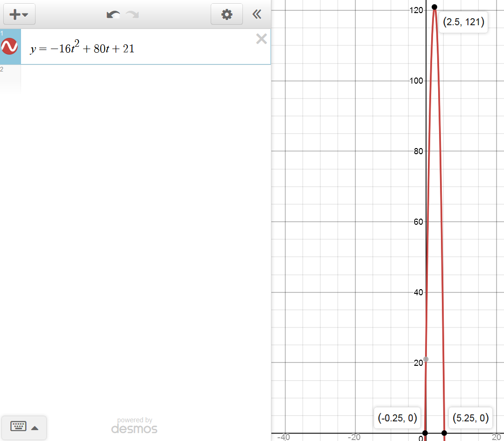Select the row number 2 gutter

point(10,77)
